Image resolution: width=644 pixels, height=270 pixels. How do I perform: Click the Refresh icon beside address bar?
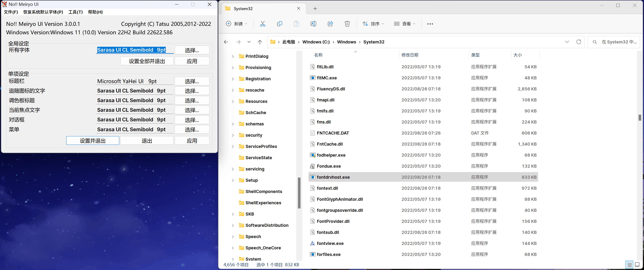click(x=578, y=42)
